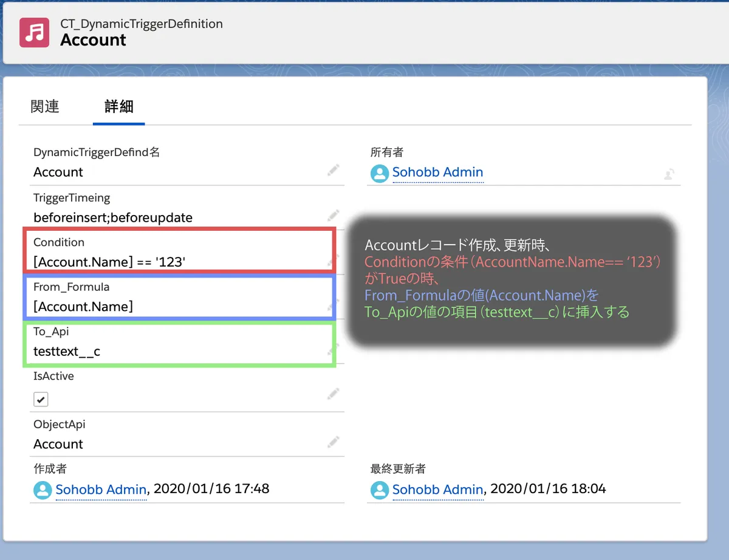This screenshot has width=729, height=560.
Task: Click the 所有者 field label
Action: [387, 152]
